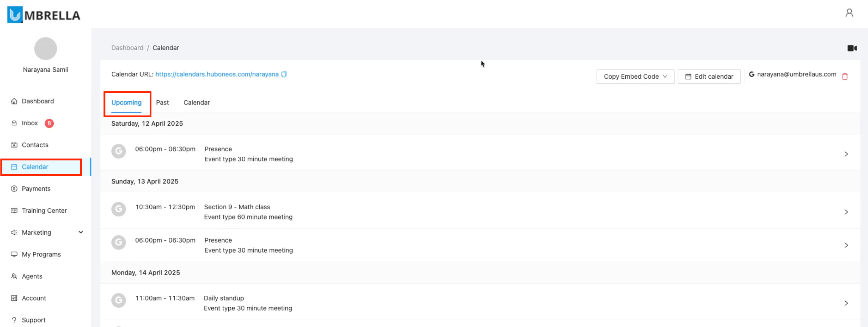Expand the Section 9 - Math class event
The width and height of the screenshot is (868, 327).
pos(846,212)
